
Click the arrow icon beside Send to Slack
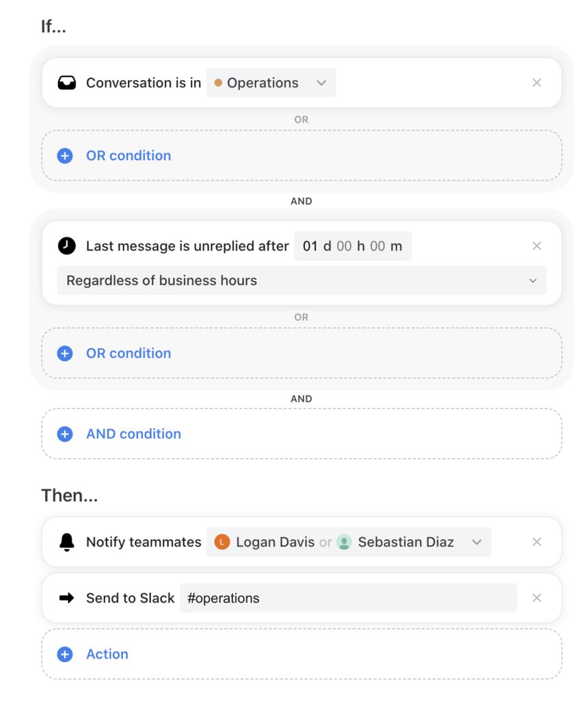point(67,599)
